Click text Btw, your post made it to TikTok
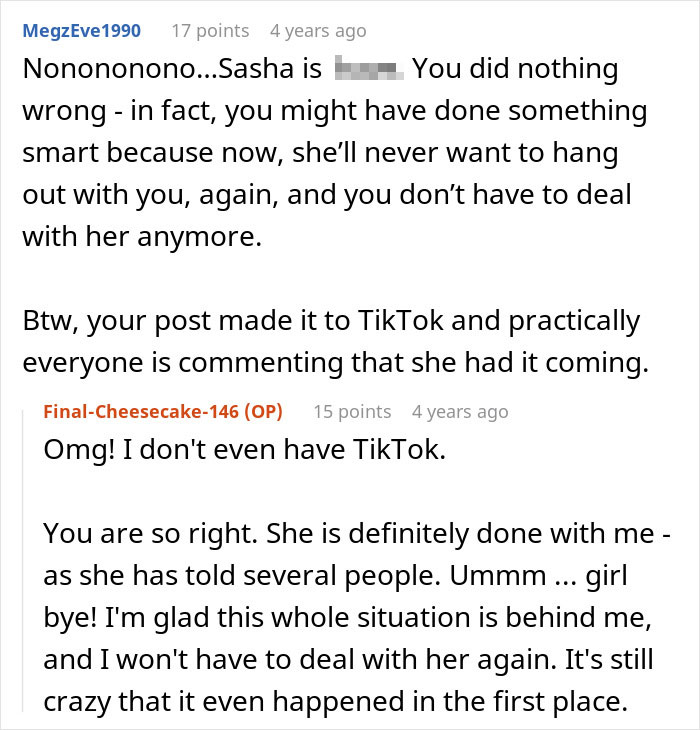The height and width of the screenshot is (730, 700). pyautogui.click(x=233, y=321)
